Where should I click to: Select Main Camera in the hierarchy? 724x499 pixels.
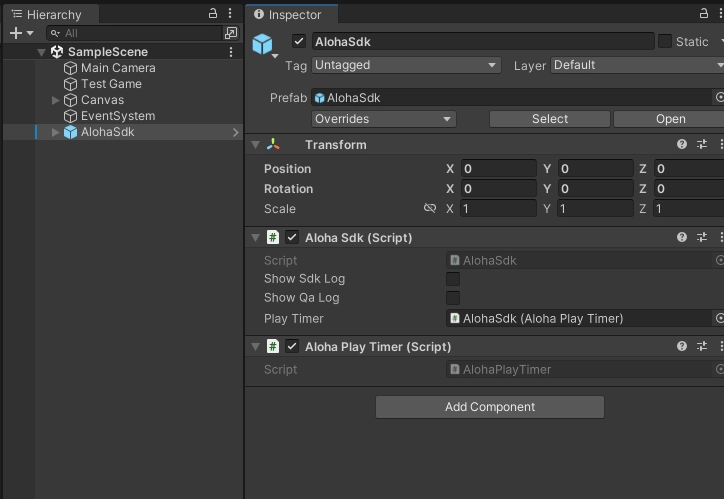[118, 68]
